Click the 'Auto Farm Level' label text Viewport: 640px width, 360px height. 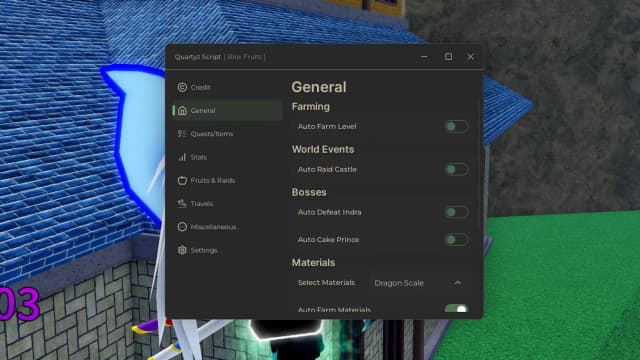pyautogui.click(x=327, y=127)
